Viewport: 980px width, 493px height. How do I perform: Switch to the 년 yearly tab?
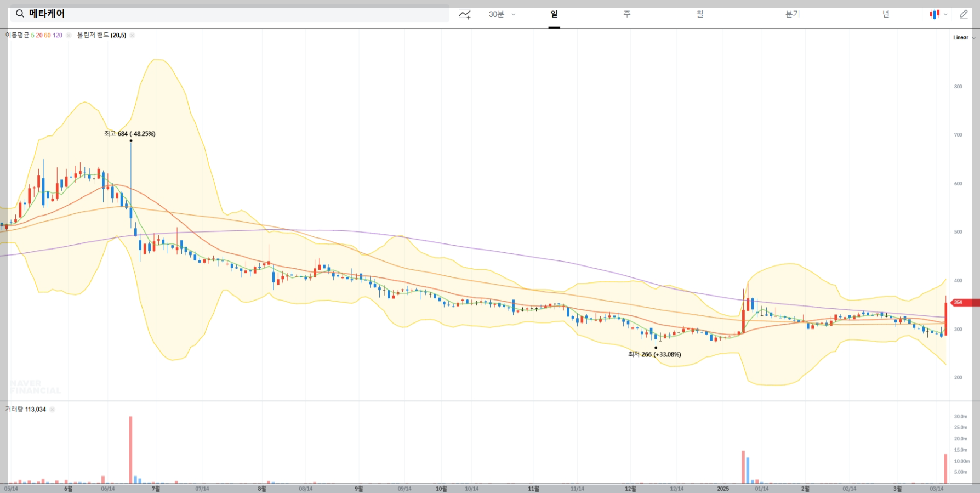click(x=886, y=14)
